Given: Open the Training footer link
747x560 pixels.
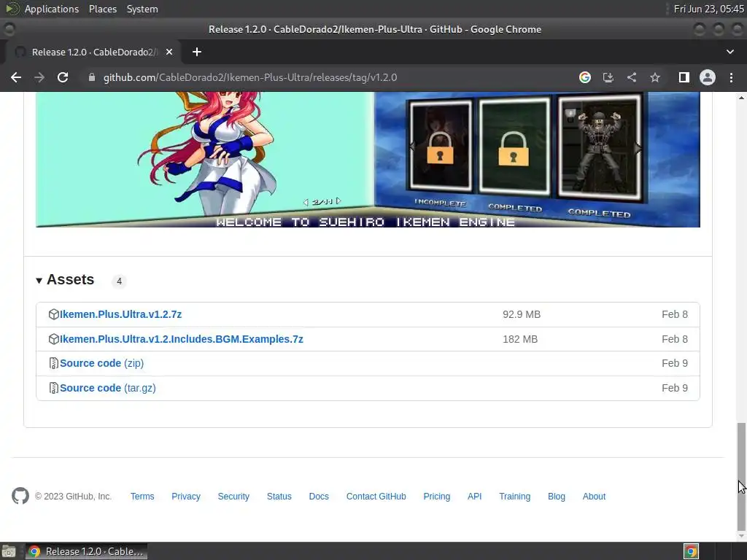Looking at the screenshot, I should [x=514, y=496].
